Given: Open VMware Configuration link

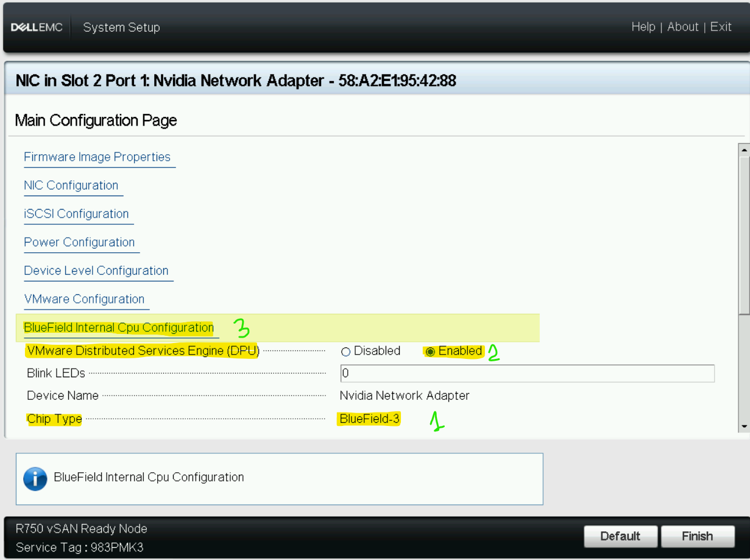Looking at the screenshot, I should tap(85, 299).
